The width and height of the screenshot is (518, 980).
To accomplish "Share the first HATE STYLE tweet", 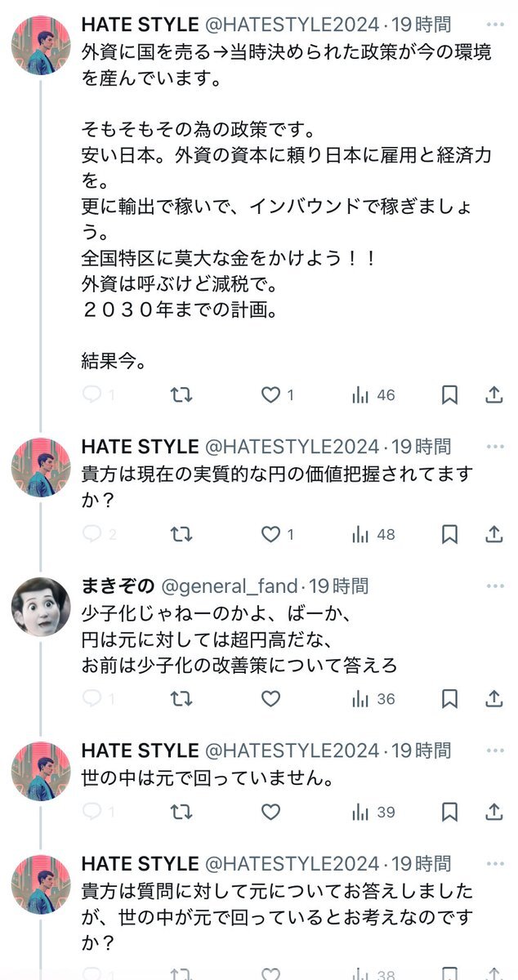I will tap(493, 395).
